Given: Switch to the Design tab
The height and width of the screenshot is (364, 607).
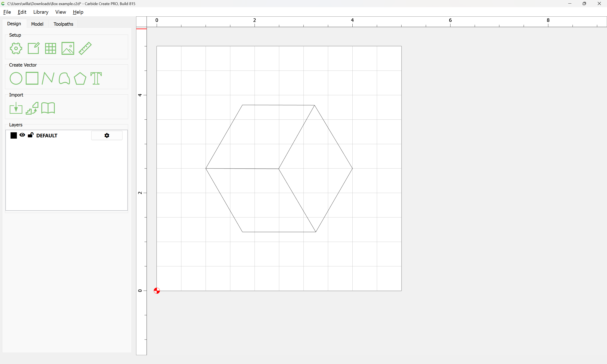Looking at the screenshot, I should click(x=14, y=24).
